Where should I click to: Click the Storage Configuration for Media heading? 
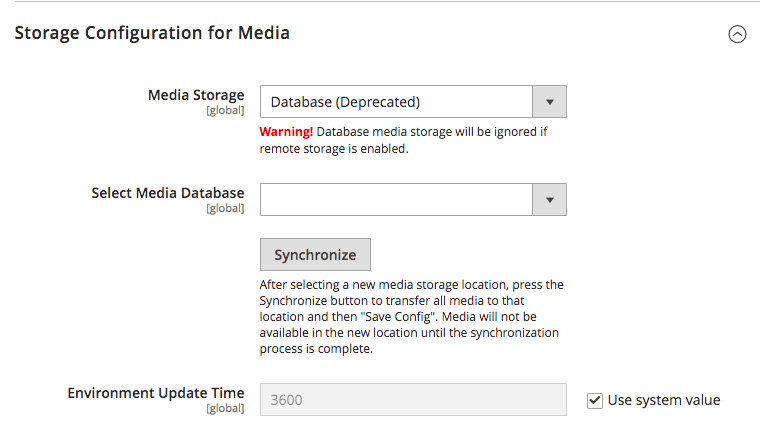click(152, 33)
